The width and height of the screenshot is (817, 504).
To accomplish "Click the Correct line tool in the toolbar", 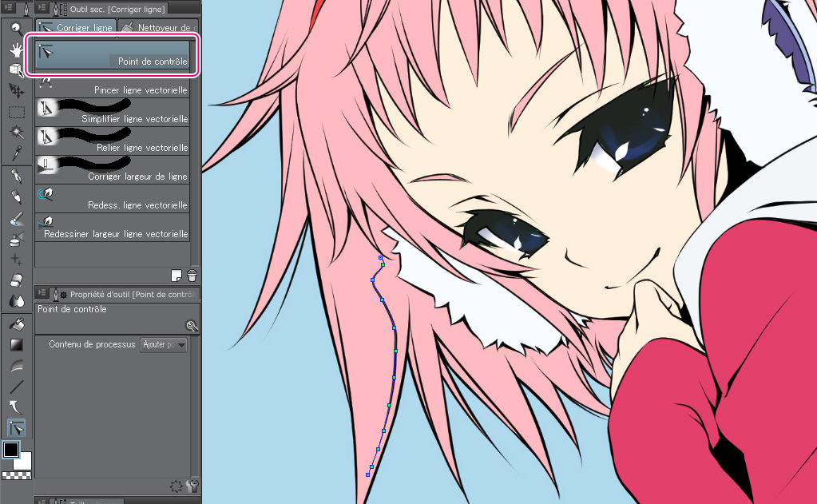I will (x=17, y=428).
